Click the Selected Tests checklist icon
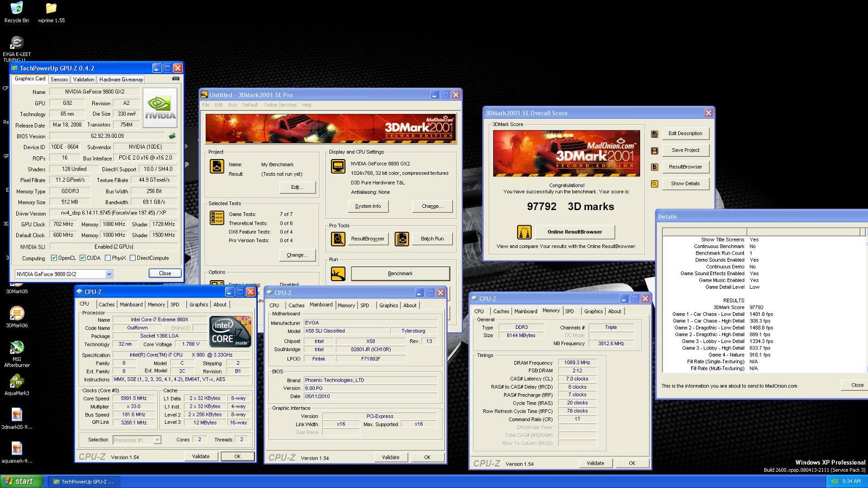This screenshot has height=488, width=868. pyautogui.click(x=216, y=218)
